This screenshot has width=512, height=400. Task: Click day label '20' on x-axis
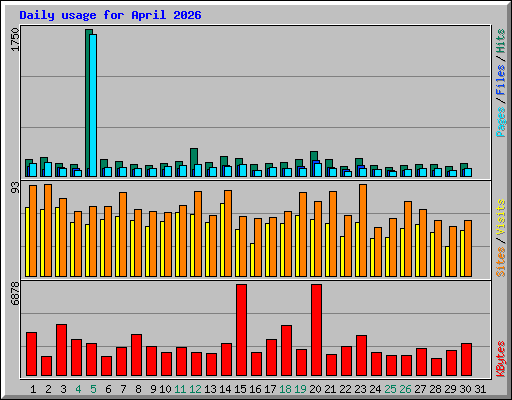[315, 389]
